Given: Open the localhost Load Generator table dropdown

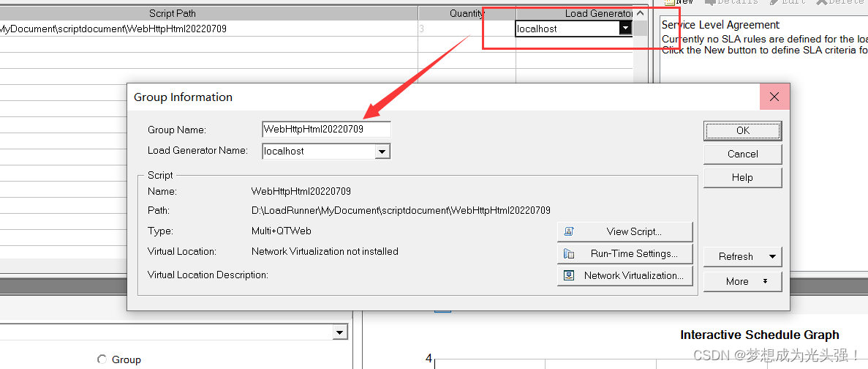Looking at the screenshot, I should coord(625,29).
